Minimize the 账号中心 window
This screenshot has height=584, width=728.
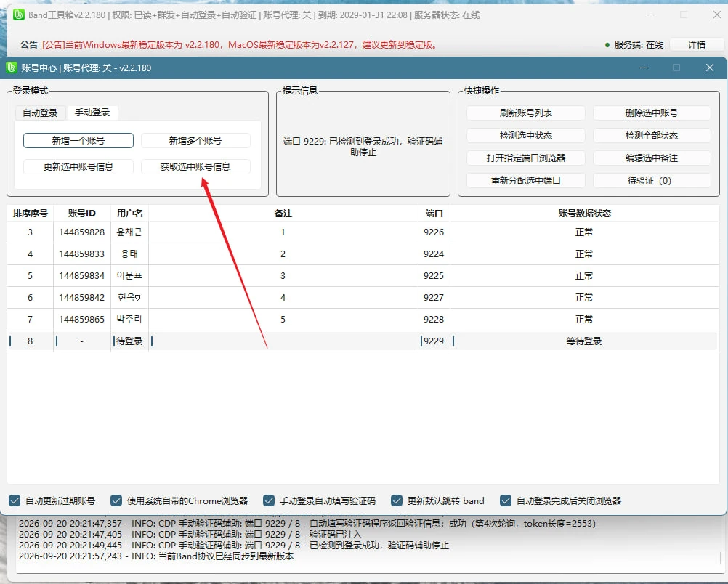coord(644,68)
